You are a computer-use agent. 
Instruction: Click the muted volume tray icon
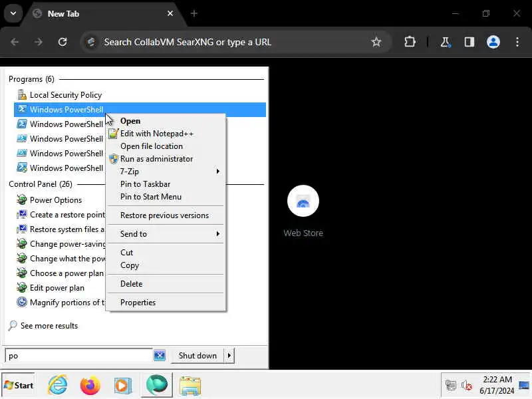(x=467, y=386)
